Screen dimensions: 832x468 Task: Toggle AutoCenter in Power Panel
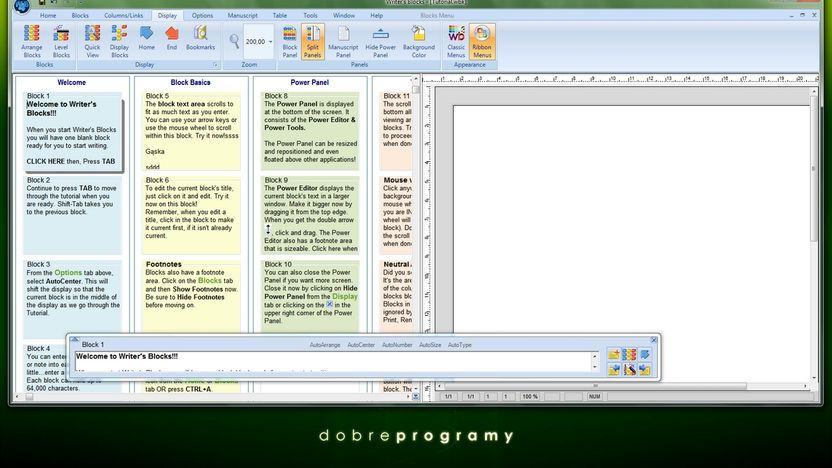(x=361, y=345)
